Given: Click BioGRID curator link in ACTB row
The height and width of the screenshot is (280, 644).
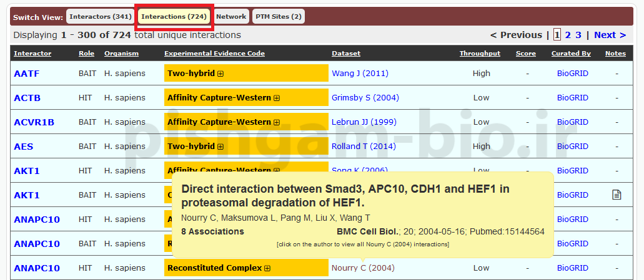Looking at the screenshot, I should pos(572,98).
